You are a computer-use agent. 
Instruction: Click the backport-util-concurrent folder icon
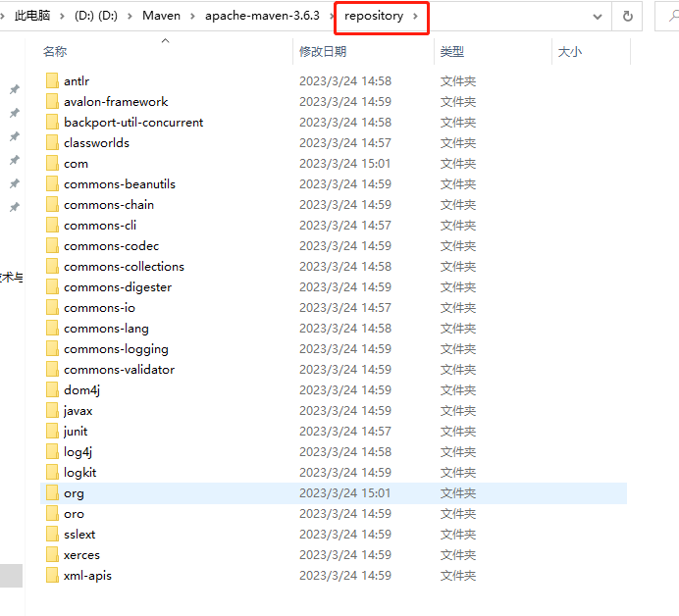[x=52, y=122]
